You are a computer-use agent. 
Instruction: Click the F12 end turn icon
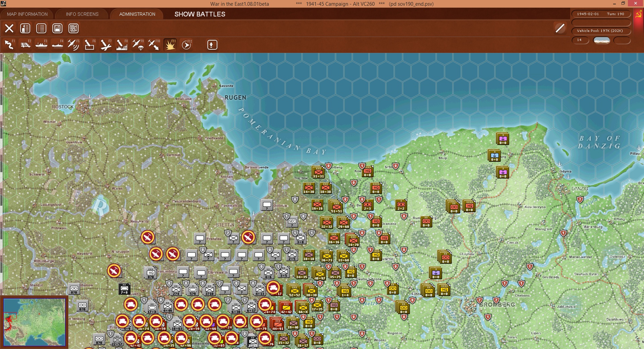click(186, 45)
